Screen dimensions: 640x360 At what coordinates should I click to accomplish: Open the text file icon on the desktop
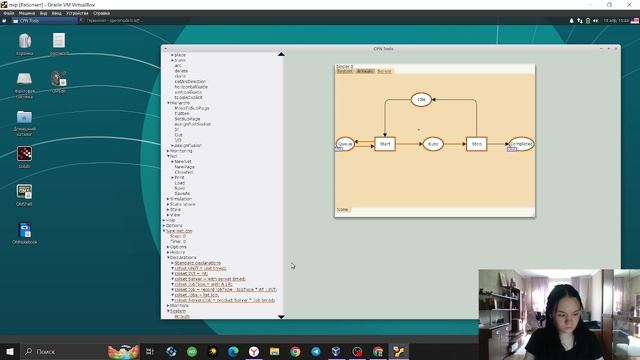(x=59, y=41)
